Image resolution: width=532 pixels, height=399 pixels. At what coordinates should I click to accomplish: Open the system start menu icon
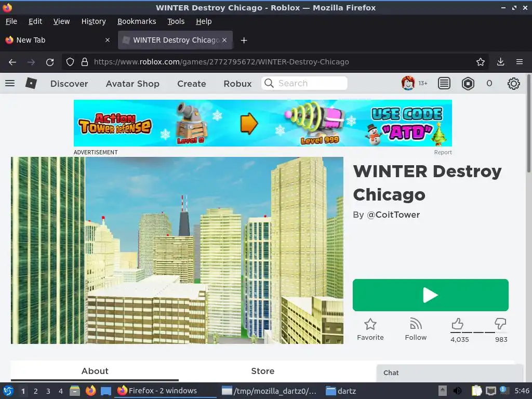tap(8, 391)
